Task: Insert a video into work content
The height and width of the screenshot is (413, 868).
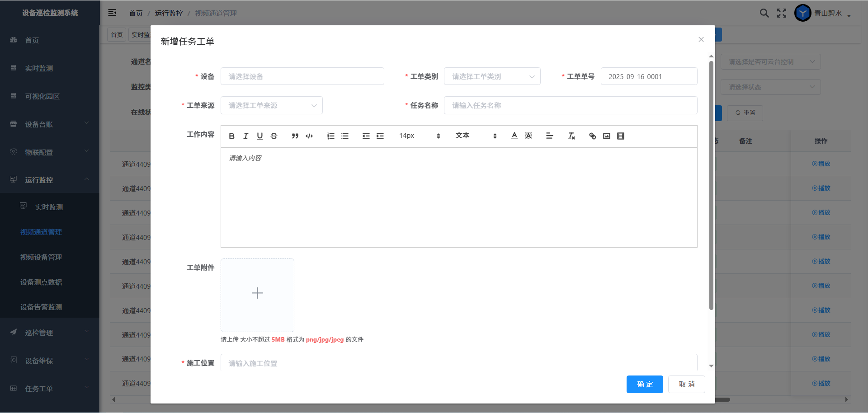Action: [x=621, y=136]
